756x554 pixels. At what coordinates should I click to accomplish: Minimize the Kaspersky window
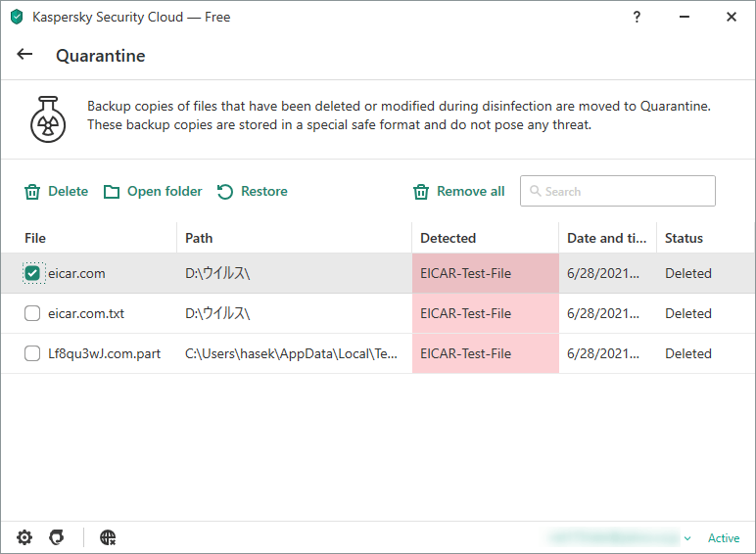click(x=685, y=17)
